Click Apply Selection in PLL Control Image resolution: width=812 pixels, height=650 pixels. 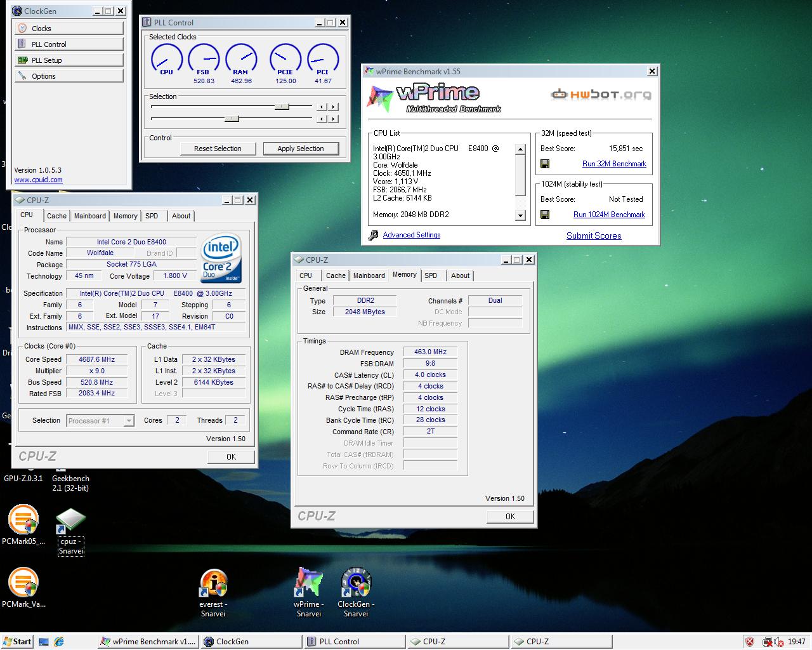pos(301,149)
